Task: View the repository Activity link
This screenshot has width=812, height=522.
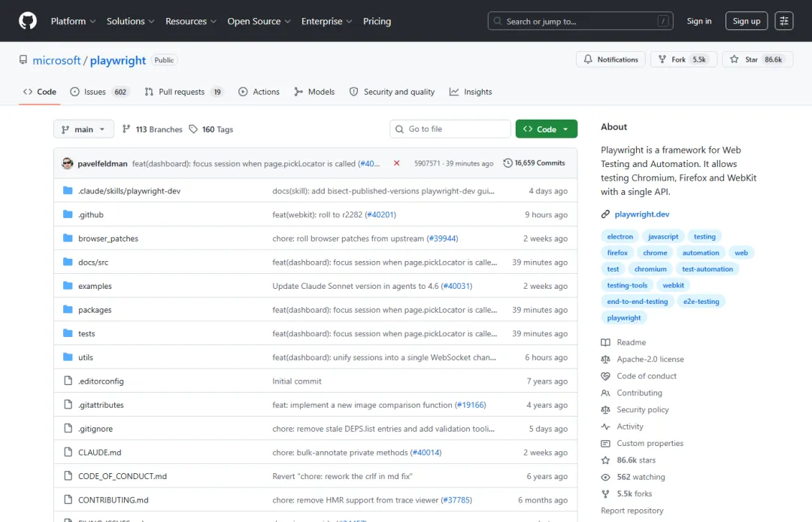Action: click(x=630, y=426)
